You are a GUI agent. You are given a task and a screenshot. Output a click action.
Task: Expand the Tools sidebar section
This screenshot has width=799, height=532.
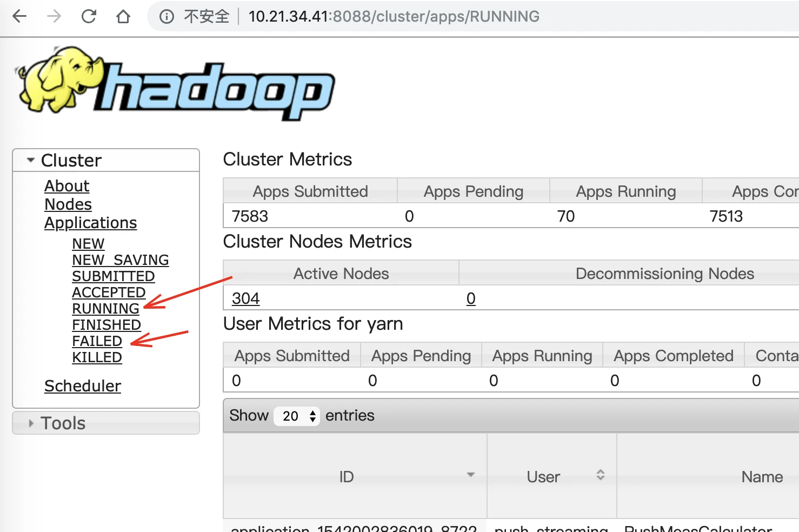click(x=106, y=423)
